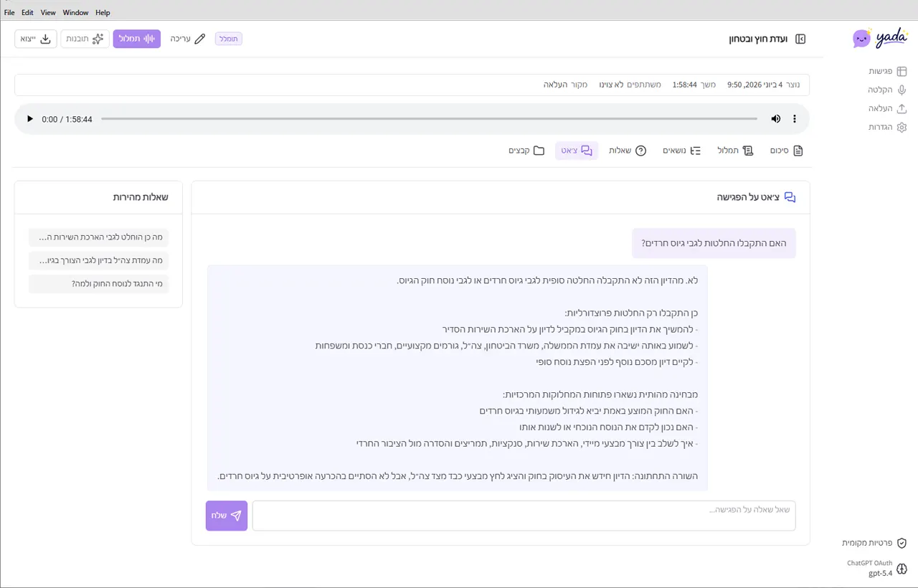Select quick question about הארכת השירות
The width and height of the screenshot is (918, 588).
click(x=99, y=237)
